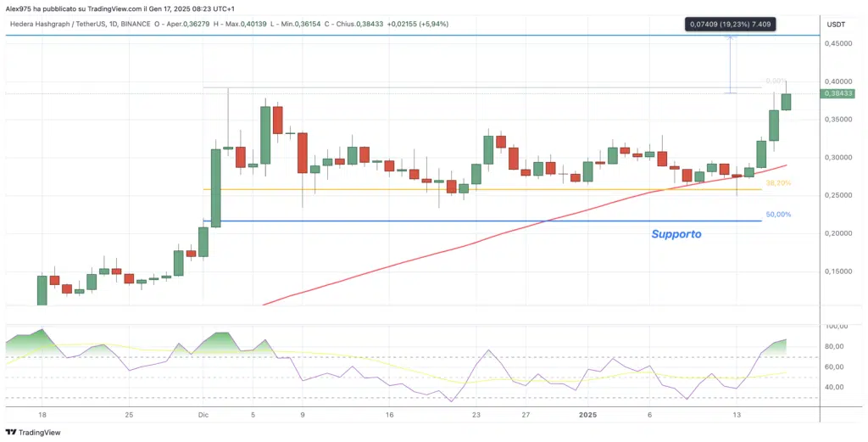Viewport: 868px width, 442px height.
Task: Click the measurement tooltip showing 19,23%
Action: click(x=730, y=25)
